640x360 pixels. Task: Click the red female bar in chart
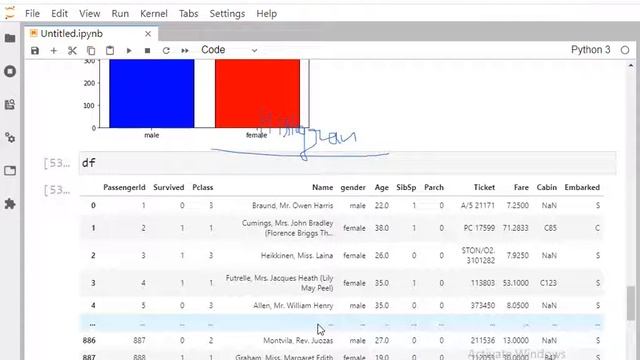point(258,93)
